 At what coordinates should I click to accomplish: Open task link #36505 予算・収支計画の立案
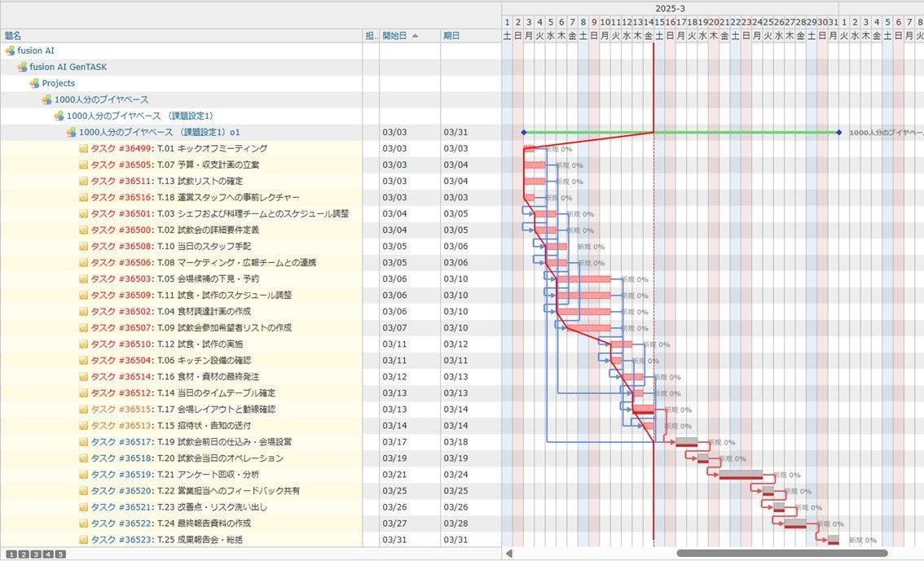[121, 165]
